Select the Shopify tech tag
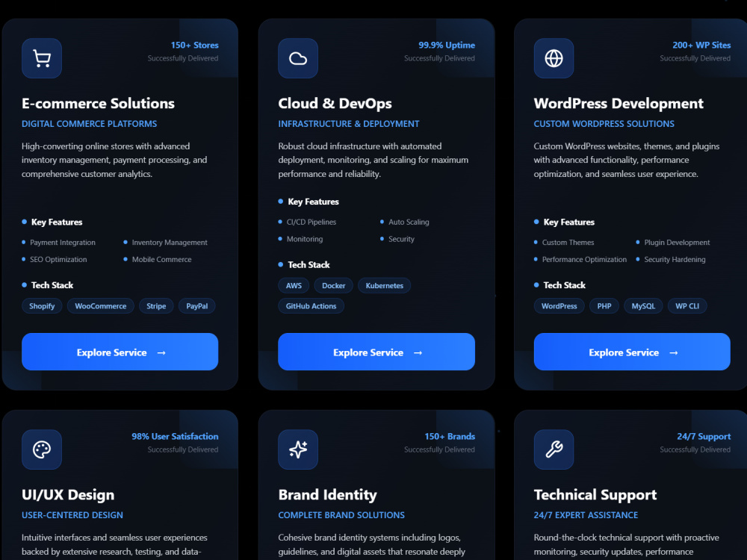The image size is (747, 560). pos(42,306)
